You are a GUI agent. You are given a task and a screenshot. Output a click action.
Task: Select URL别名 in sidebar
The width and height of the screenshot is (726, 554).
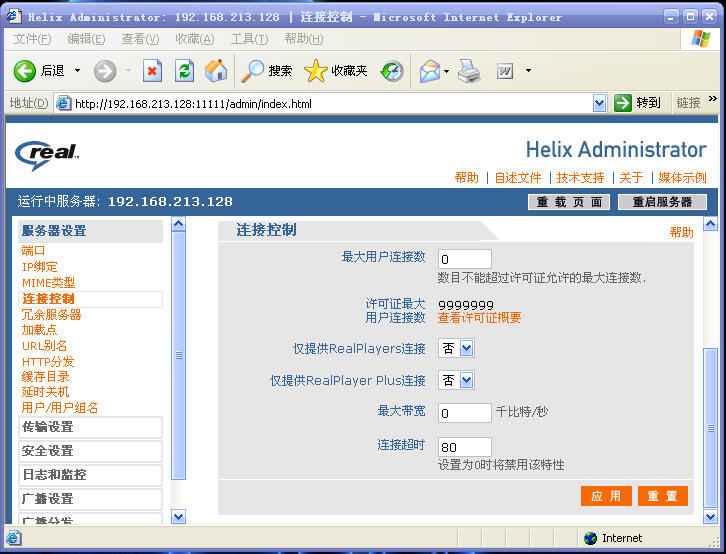pyautogui.click(x=44, y=346)
